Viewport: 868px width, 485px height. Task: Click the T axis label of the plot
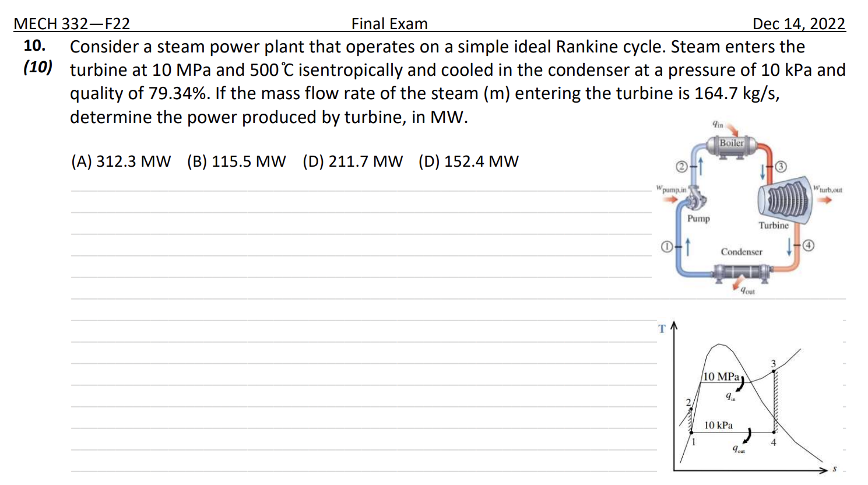(662, 329)
